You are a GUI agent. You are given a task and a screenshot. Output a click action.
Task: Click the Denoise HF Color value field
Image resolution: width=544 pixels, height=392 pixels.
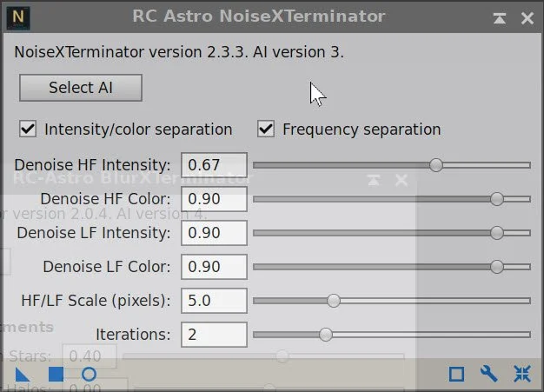(214, 199)
